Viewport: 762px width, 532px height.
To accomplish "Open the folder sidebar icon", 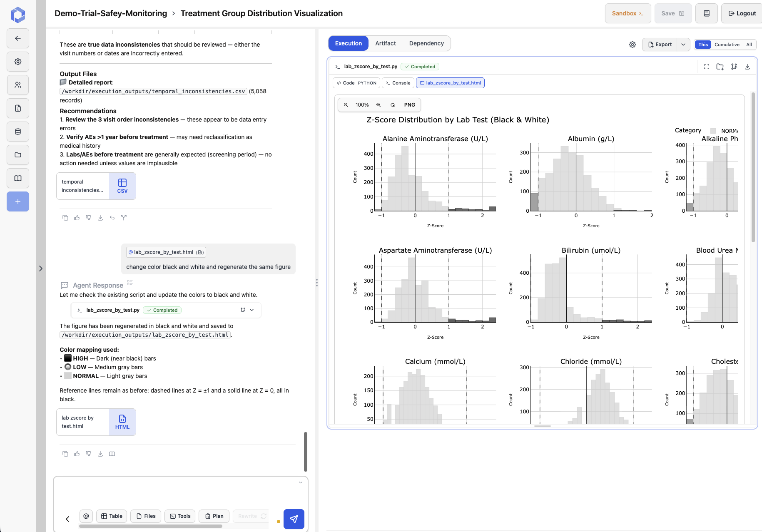I will coord(18,155).
